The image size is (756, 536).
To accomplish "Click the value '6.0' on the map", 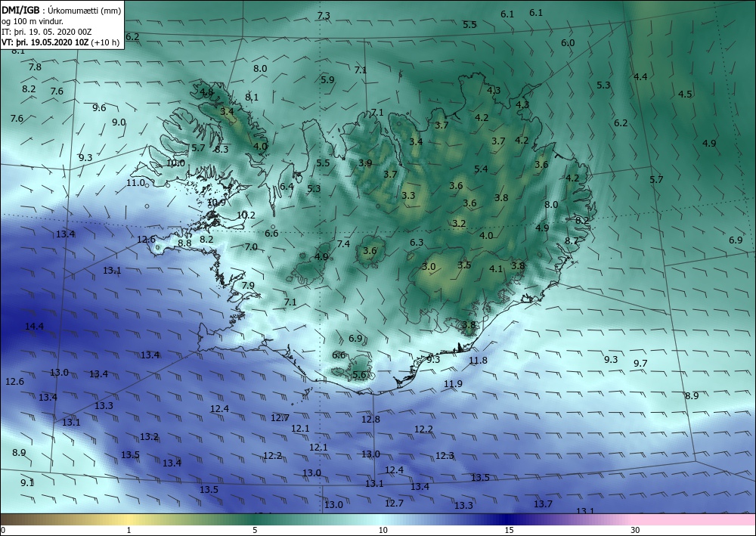I will click(568, 42).
